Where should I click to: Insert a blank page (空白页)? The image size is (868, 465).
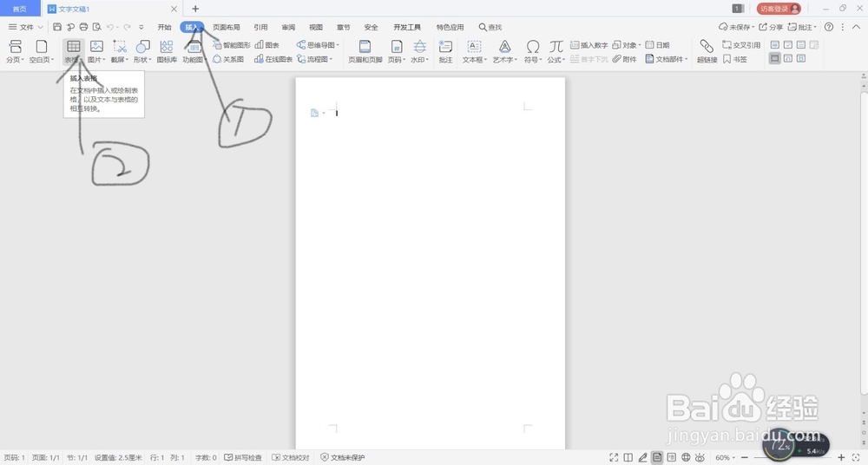click(x=42, y=51)
